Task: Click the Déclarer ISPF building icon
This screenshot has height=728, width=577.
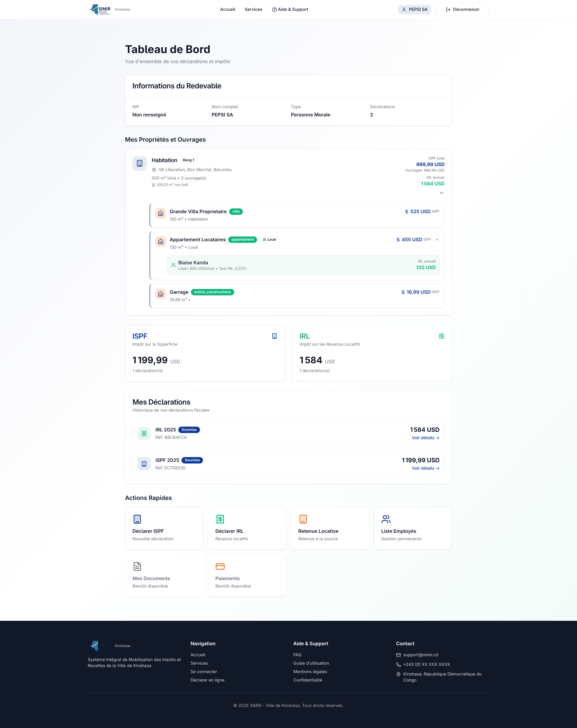Action: pos(137,519)
